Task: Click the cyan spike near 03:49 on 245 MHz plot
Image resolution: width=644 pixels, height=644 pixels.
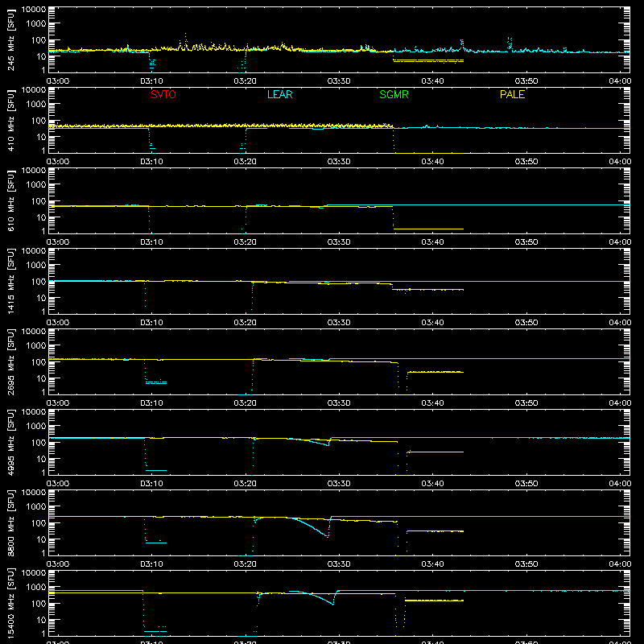Action: point(510,43)
